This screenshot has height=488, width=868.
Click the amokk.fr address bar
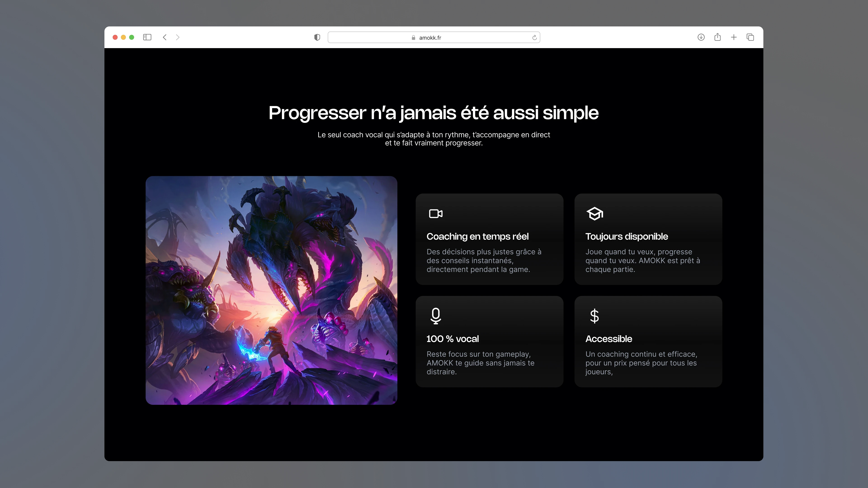point(430,38)
